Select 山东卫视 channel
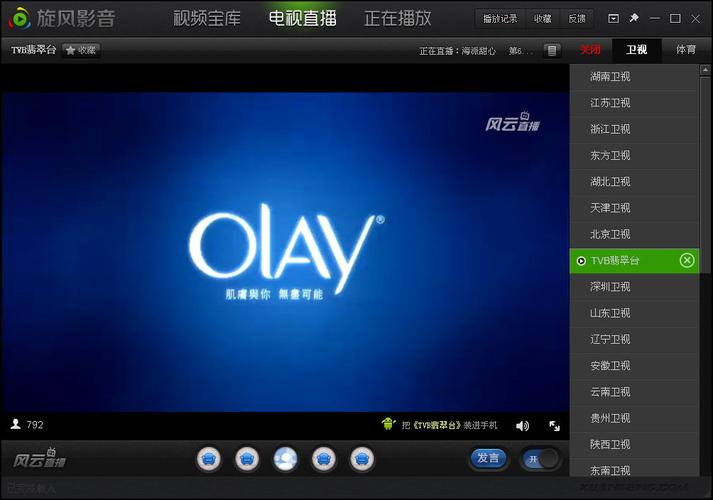Viewport: 713px width, 500px height. tap(634, 313)
